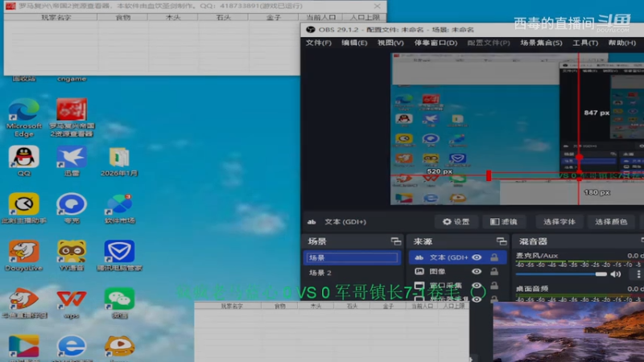Click the 木头 column header in resource viewer

(x=173, y=17)
